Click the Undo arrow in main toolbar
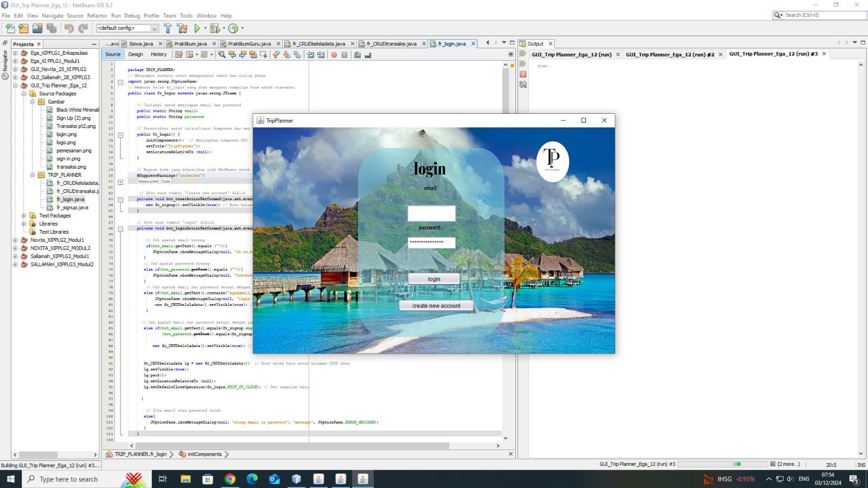The height and width of the screenshot is (488, 868). pyautogui.click(x=69, y=28)
